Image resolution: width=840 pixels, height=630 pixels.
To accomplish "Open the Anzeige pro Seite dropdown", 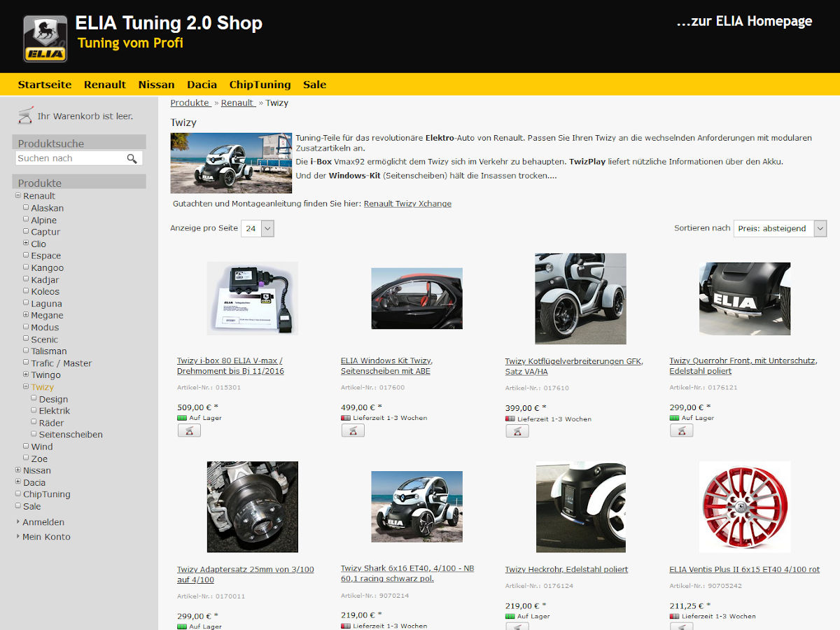I will pos(257,228).
